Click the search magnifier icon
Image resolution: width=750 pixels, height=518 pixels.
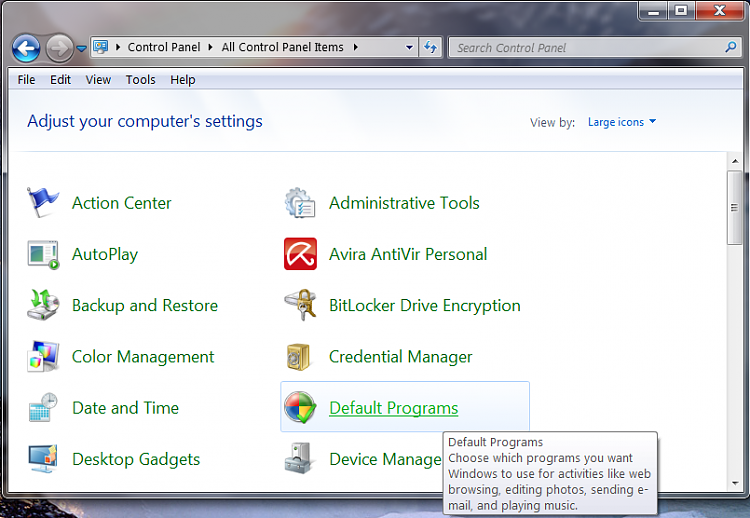tap(730, 47)
